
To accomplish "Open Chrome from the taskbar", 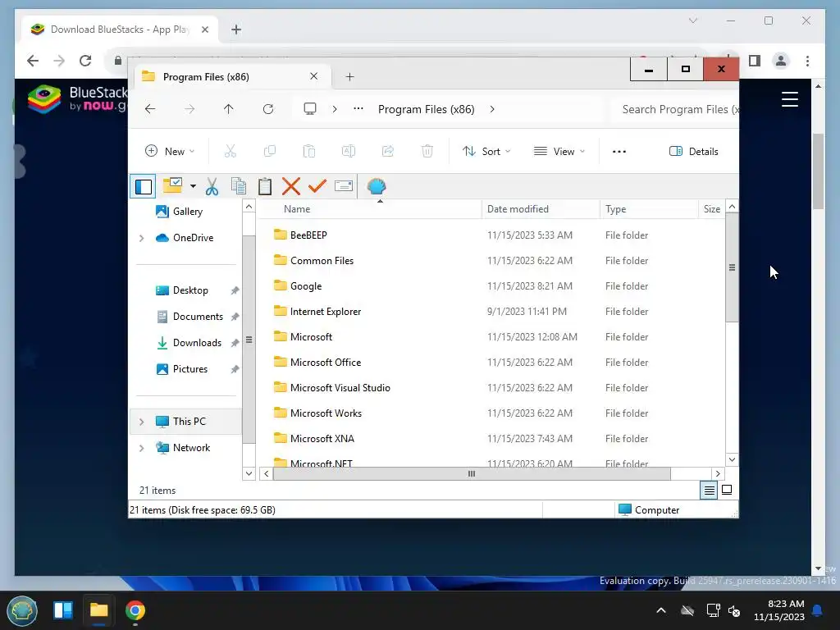I will coord(135,610).
